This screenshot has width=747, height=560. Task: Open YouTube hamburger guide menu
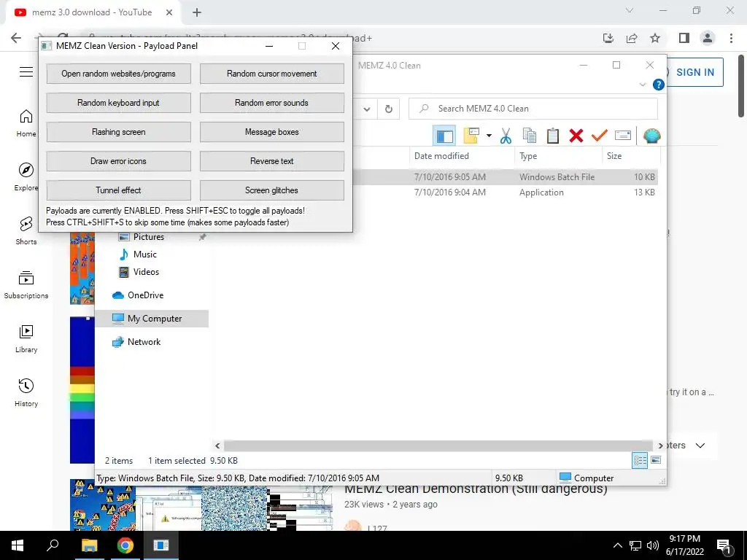(26, 72)
